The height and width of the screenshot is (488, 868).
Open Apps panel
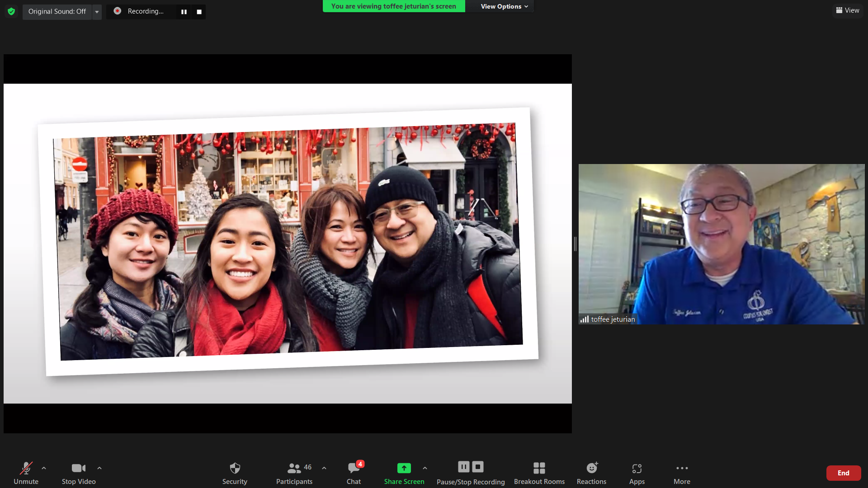point(637,473)
